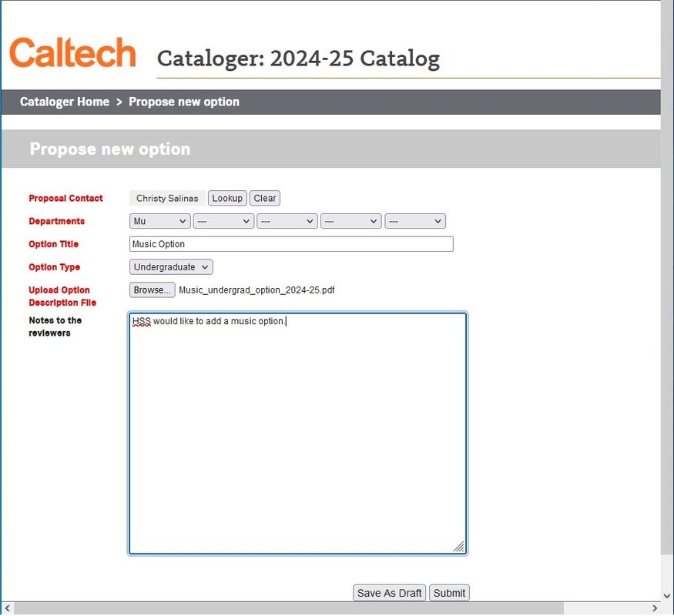Open the third Departments dropdown
Screen dimensions: 674x616
[x=287, y=221]
